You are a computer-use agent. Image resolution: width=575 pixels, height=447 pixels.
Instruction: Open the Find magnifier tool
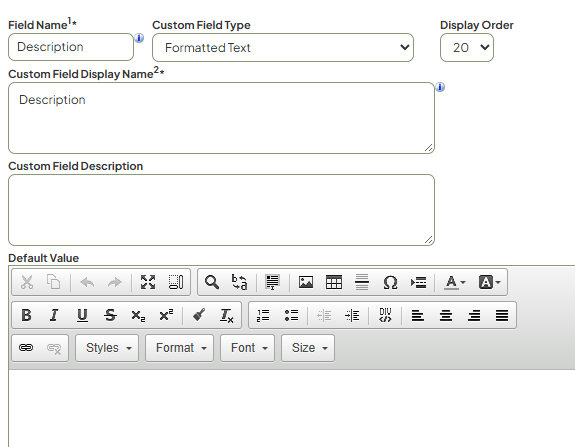coord(212,282)
